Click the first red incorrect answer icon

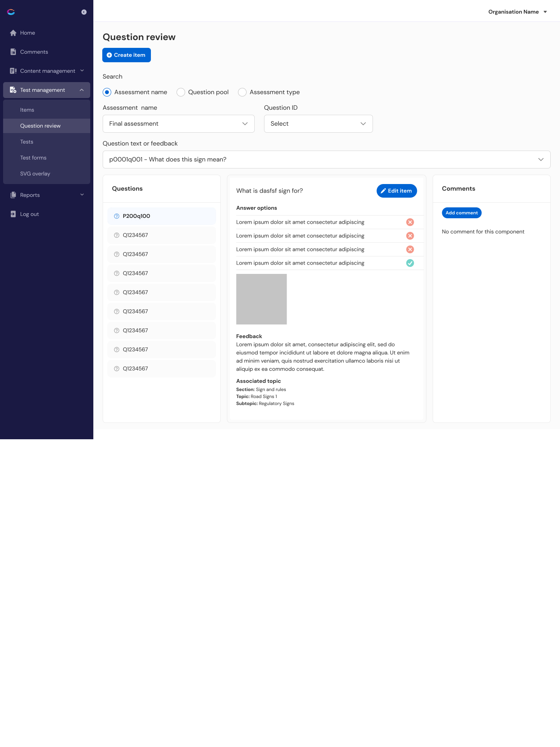click(x=410, y=223)
